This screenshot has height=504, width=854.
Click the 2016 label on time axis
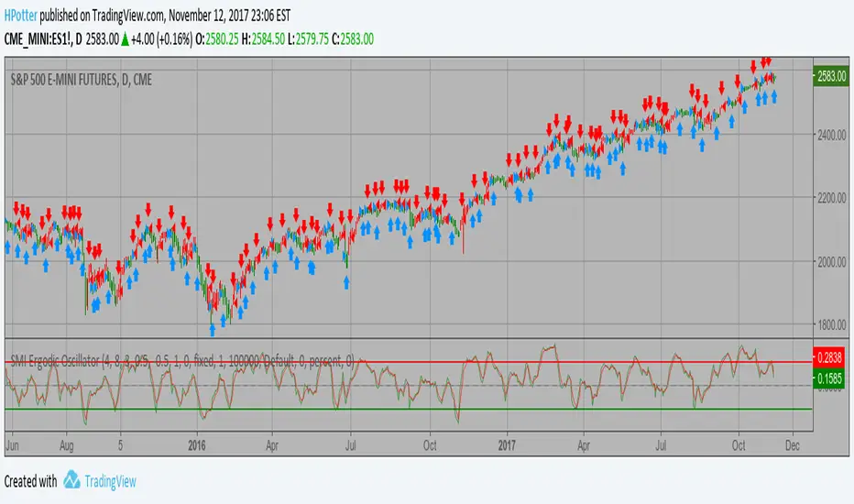click(197, 445)
